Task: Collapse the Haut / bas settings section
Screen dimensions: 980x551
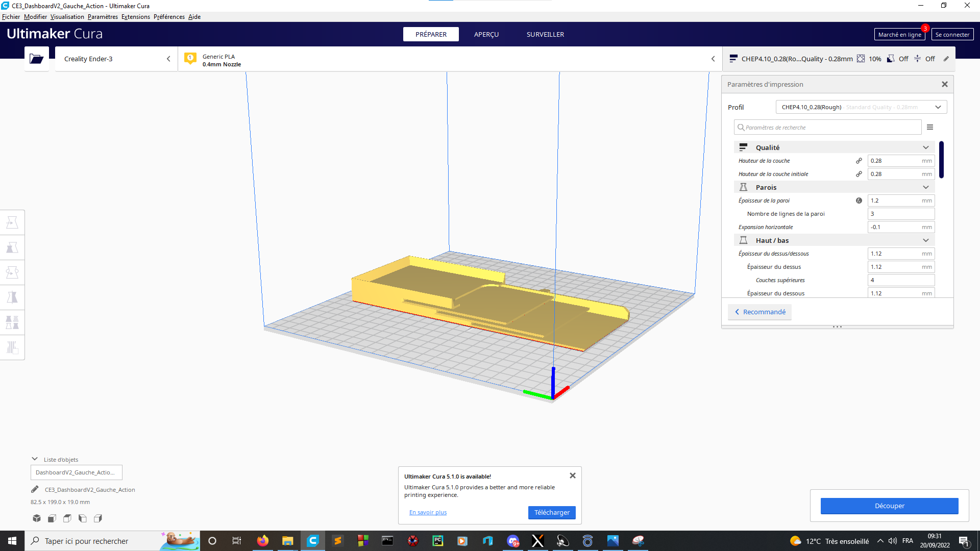Action: (835, 240)
